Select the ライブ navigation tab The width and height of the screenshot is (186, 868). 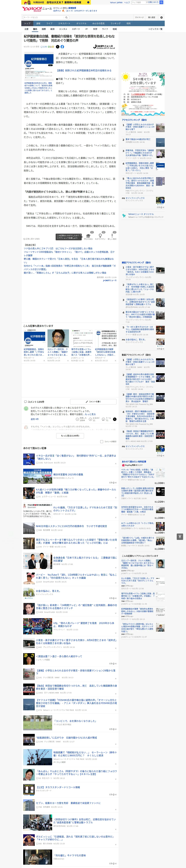(x=49, y=24)
